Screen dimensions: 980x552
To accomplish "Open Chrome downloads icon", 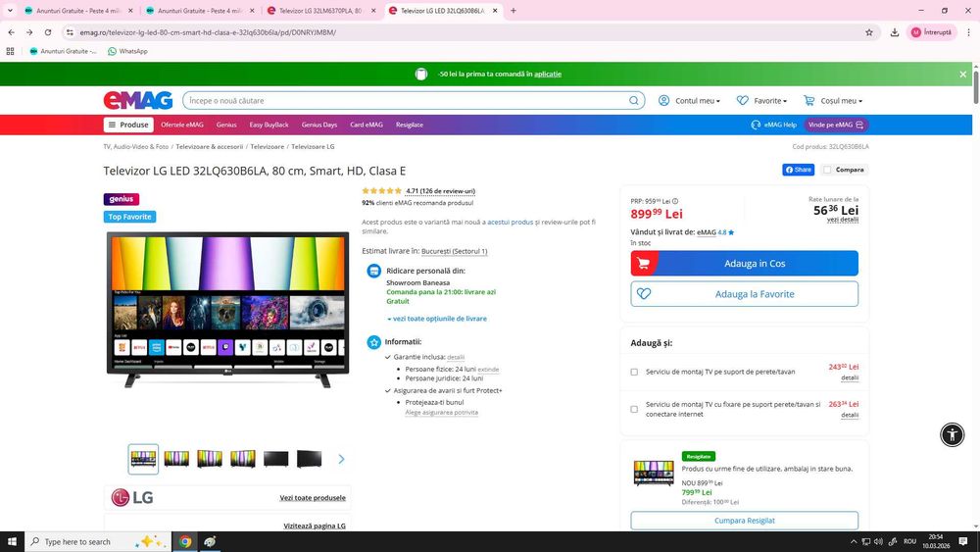I will pos(895,32).
